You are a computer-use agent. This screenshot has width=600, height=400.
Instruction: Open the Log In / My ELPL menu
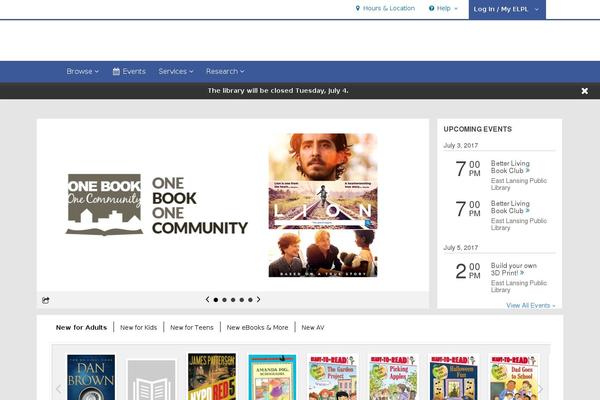507,9
